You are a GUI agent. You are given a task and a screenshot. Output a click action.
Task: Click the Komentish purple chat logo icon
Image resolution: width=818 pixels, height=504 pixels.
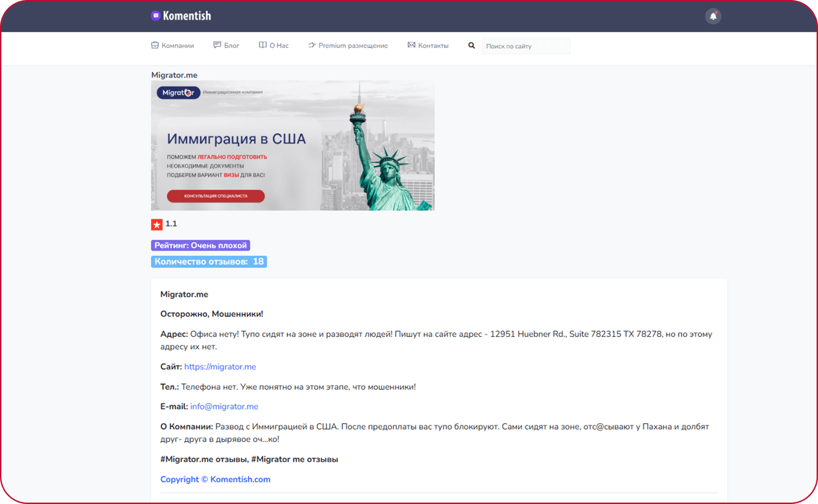156,16
